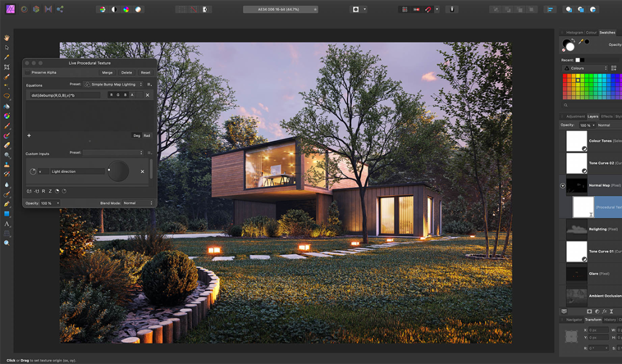
Task: Open the Assistant options icon
Action: tap(452, 10)
